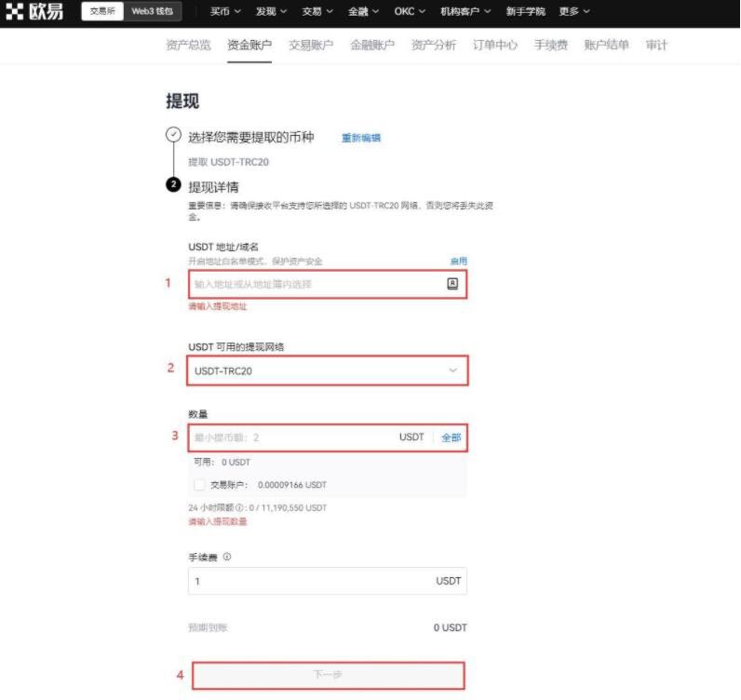Click the 请输入提现数量 error message
The image size is (741, 700).
(x=218, y=521)
